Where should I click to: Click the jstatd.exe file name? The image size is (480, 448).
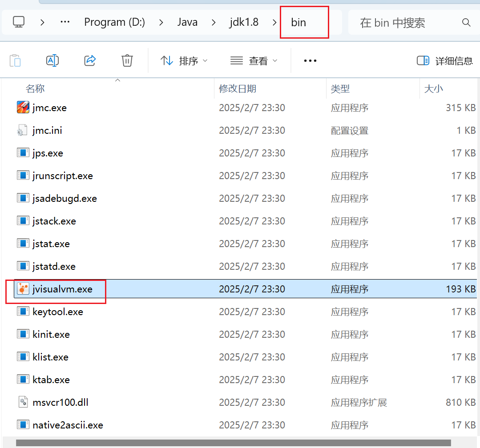pyautogui.click(x=54, y=266)
